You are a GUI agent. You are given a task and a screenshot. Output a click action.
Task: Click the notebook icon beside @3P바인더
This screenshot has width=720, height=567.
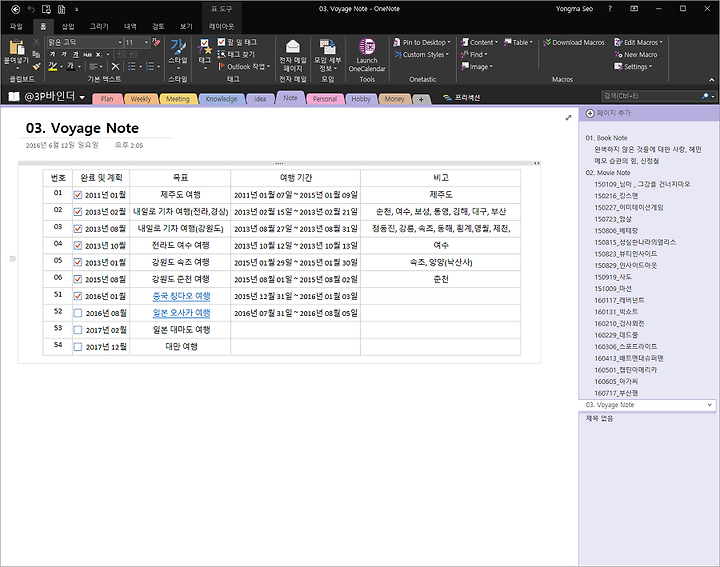pyautogui.click(x=14, y=96)
